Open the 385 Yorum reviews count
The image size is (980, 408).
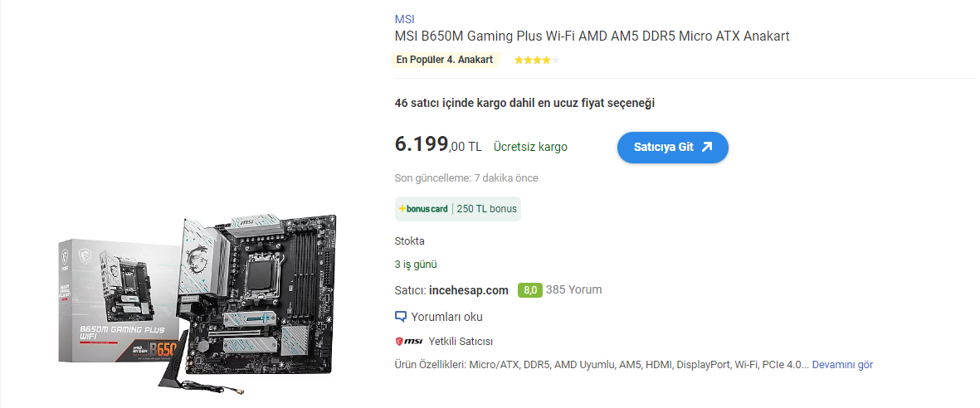pyautogui.click(x=573, y=290)
